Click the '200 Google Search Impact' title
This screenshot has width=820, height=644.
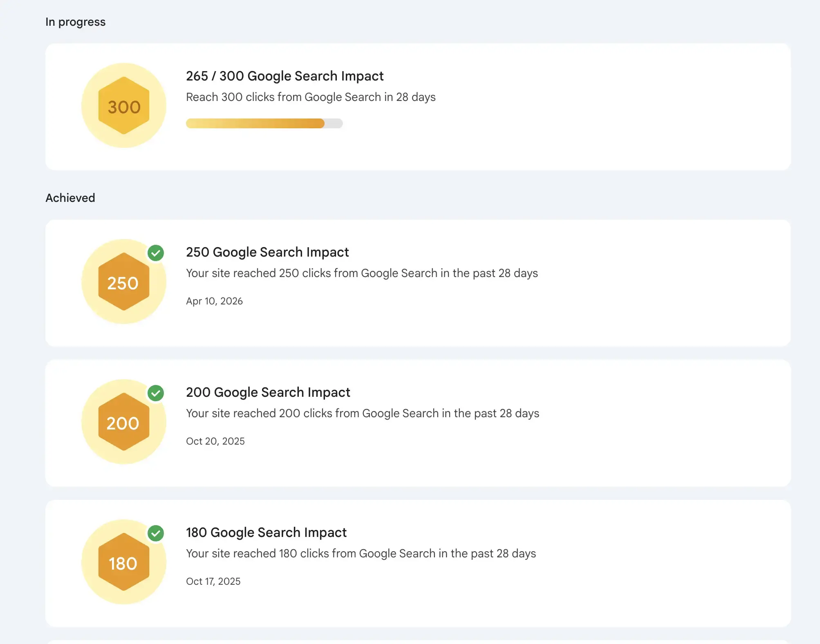point(268,392)
